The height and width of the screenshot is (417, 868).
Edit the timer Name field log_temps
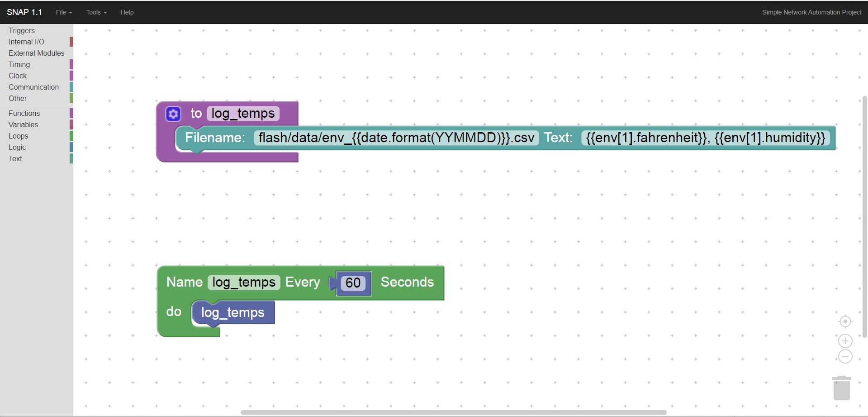(x=244, y=282)
